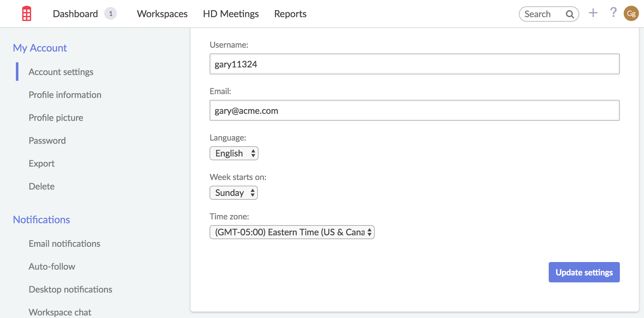Open the Week starts on dropdown

(x=234, y=193)
